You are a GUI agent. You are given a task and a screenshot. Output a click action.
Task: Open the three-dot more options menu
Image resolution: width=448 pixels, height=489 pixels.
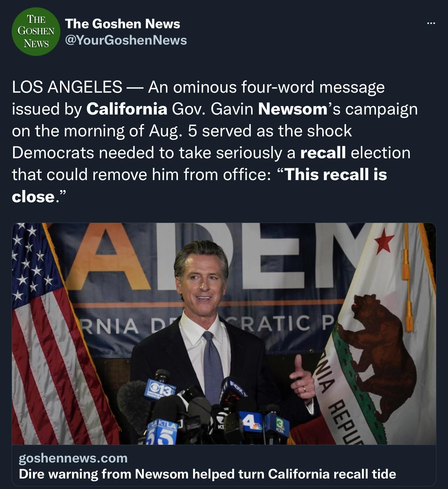pos(430,23)
